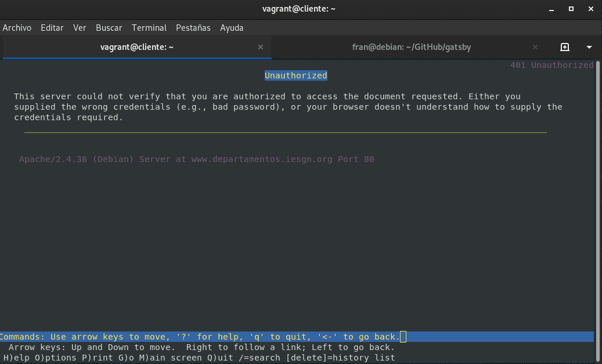Minimize the terminal window
The image size is (602, 364).
point(552,9)
